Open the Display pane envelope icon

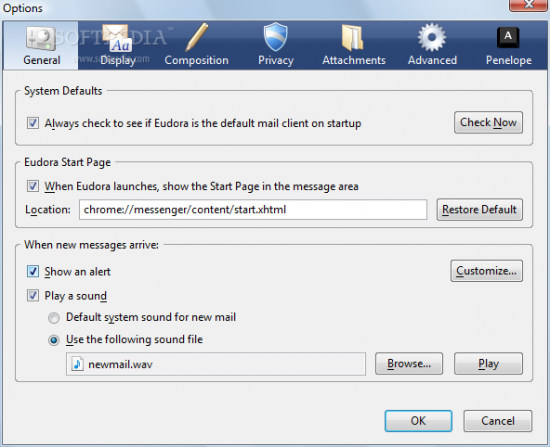(117, 38)
